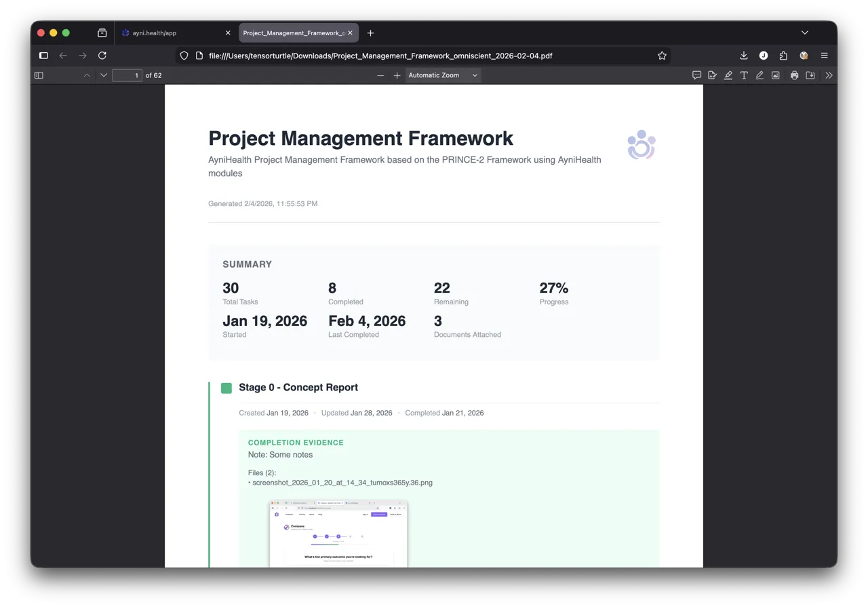This screenshot has width=868, height=608.
Task: Click the page number input field
Action: (x=127, y=75)
